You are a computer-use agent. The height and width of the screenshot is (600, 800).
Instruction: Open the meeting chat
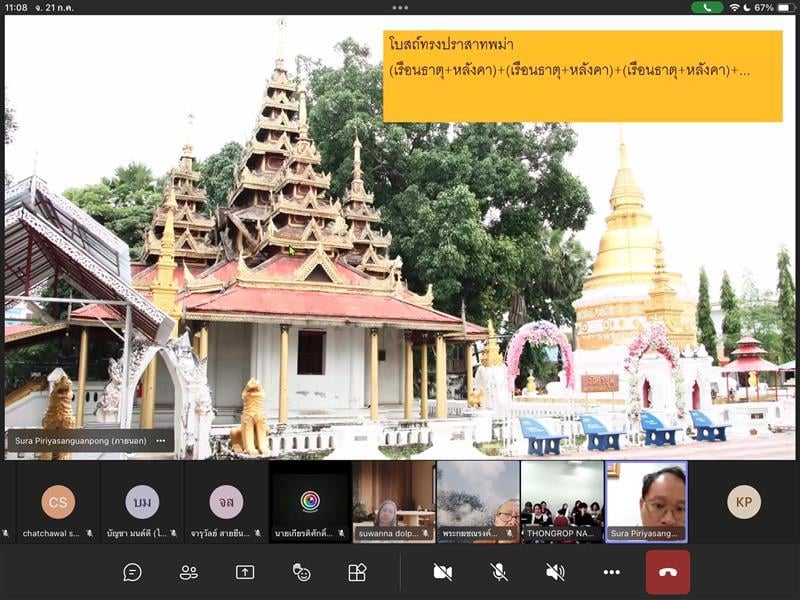coord(132,572)
